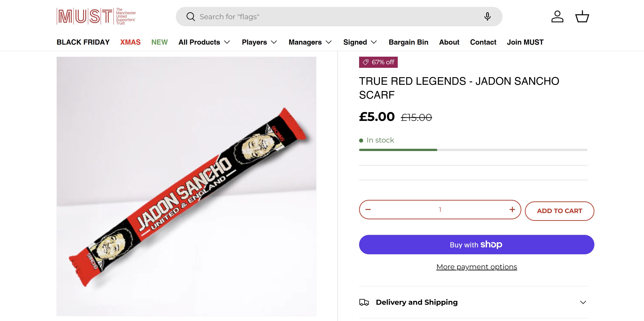Activate the microphone voice search icon
The height and width of the screenshot is (321, 644).
point(487,17)
